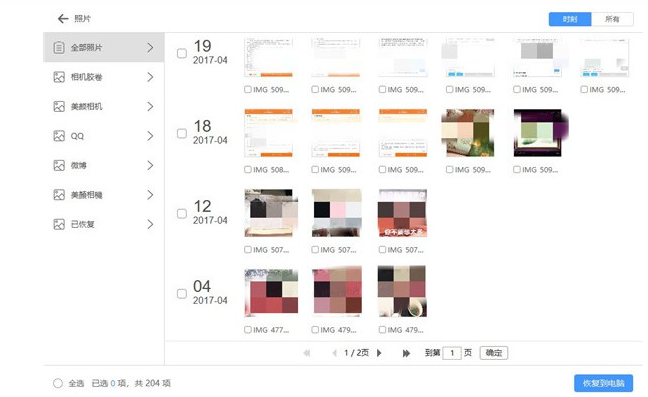The width and height of the screenshot is (648, 397).
Task: Expand the 已恢复 chevron arrow
Action: [150, 224]
